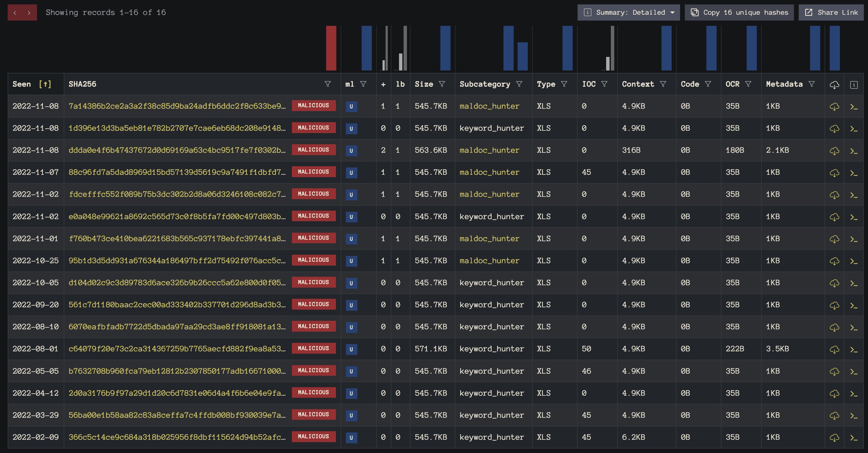
Task: Download sample from the 2022-11-07 row
Action: tap(834, 173)
